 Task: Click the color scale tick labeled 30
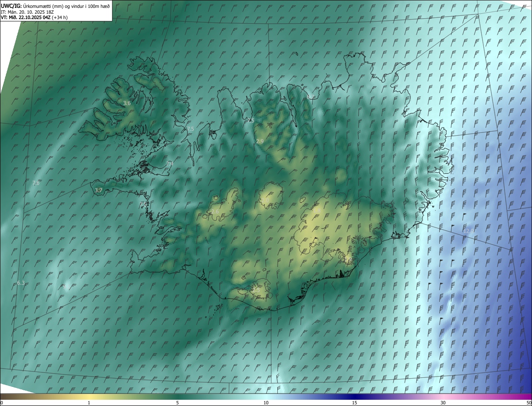click(443, 403)
